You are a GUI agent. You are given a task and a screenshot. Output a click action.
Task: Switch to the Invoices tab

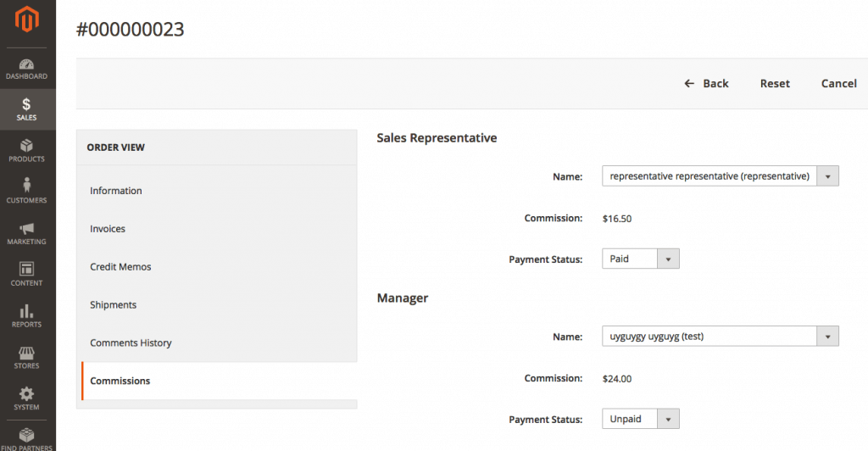pos(108,229)
